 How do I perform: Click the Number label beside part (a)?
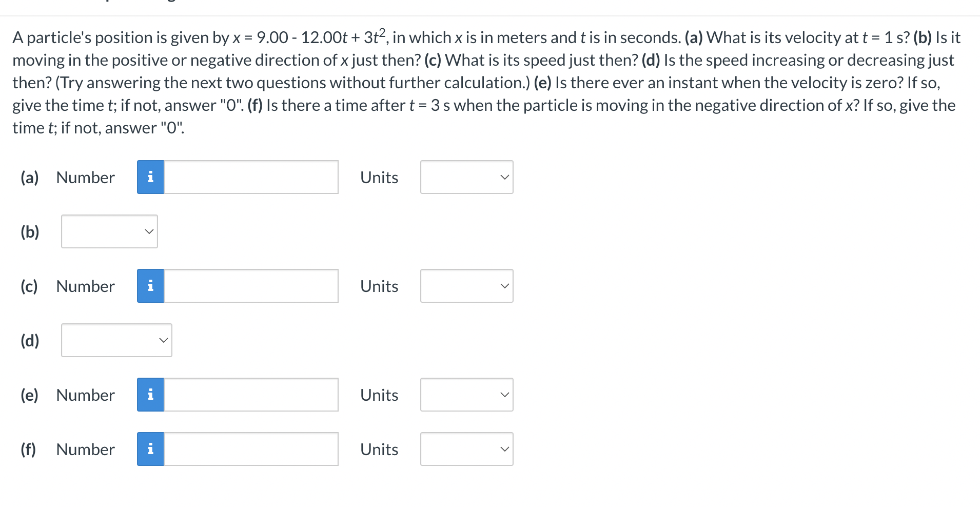pos(85,177)
